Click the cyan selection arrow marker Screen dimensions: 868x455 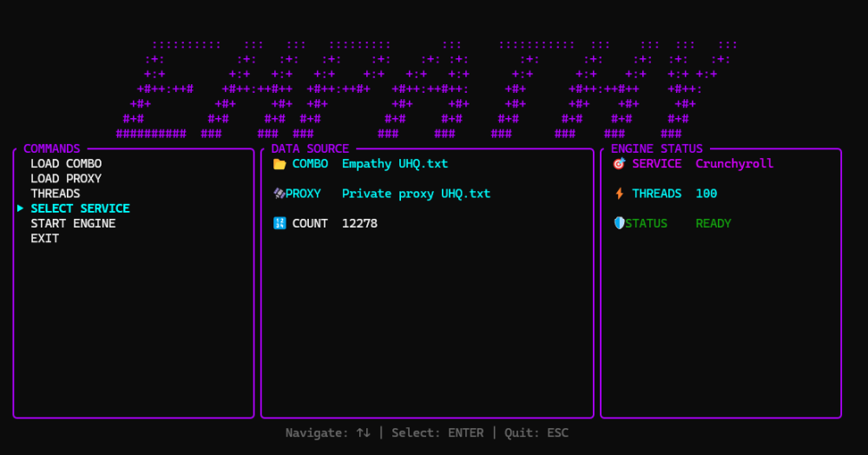pos(20,208)
